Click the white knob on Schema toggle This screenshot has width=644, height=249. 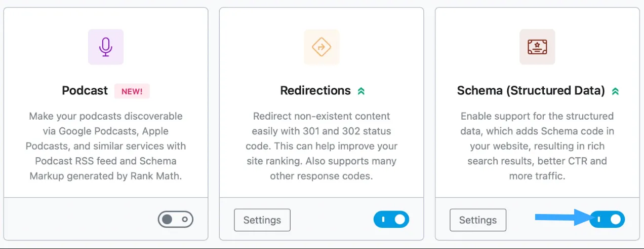(x=616, y=220)
